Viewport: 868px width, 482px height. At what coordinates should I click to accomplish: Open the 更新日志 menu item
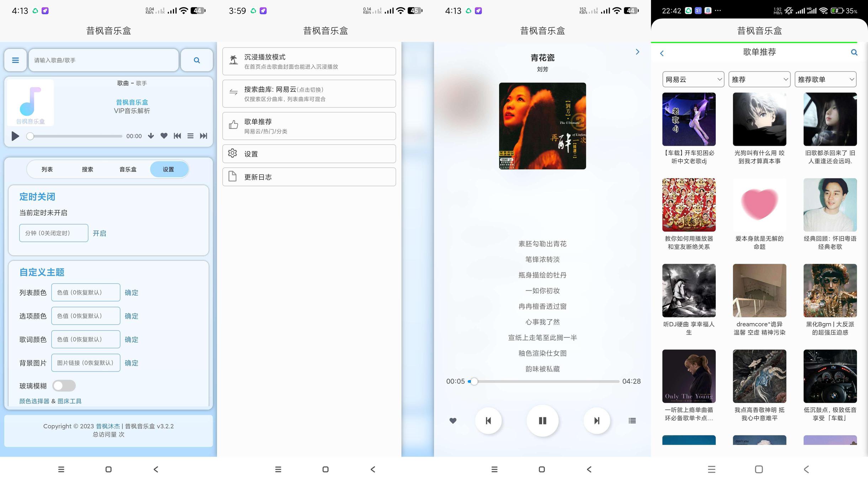point(309,177)
